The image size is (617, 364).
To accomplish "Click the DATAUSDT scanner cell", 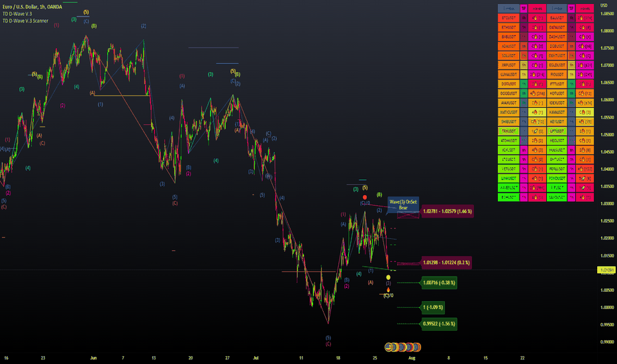I will [x=557, y=27].
